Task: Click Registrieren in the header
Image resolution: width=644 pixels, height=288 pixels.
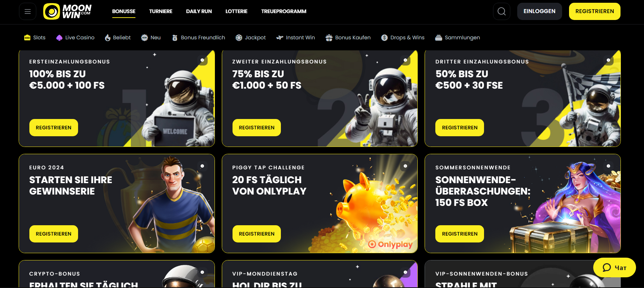Action: [595, 11]
